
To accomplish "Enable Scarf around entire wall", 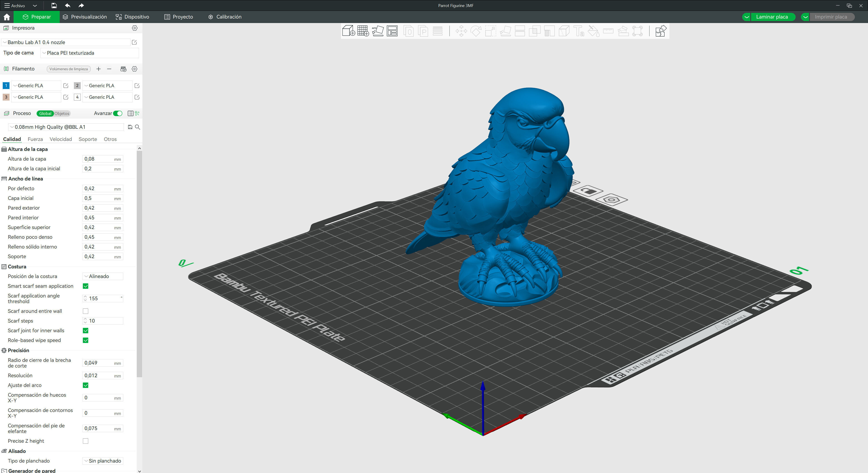I will coord(86,311).
